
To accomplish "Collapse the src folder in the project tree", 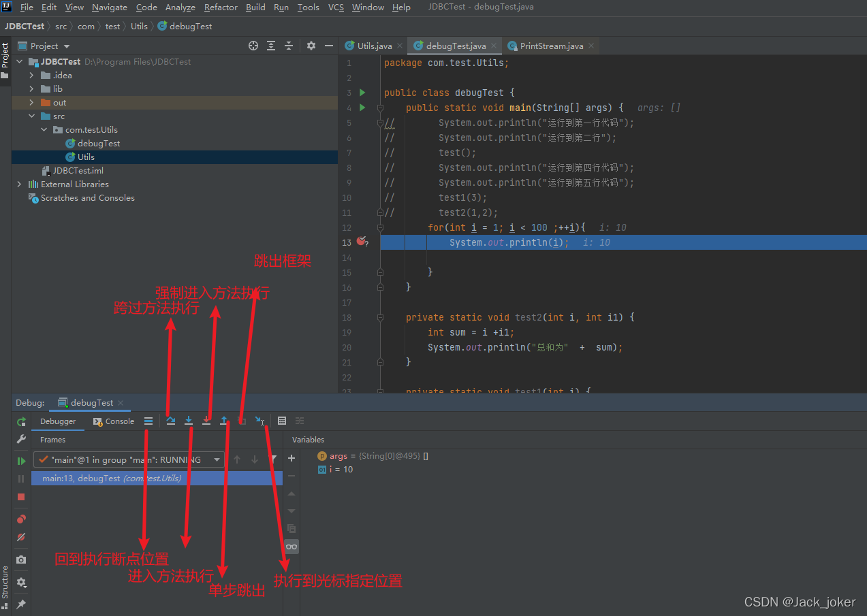I will (x=31, y=116).
